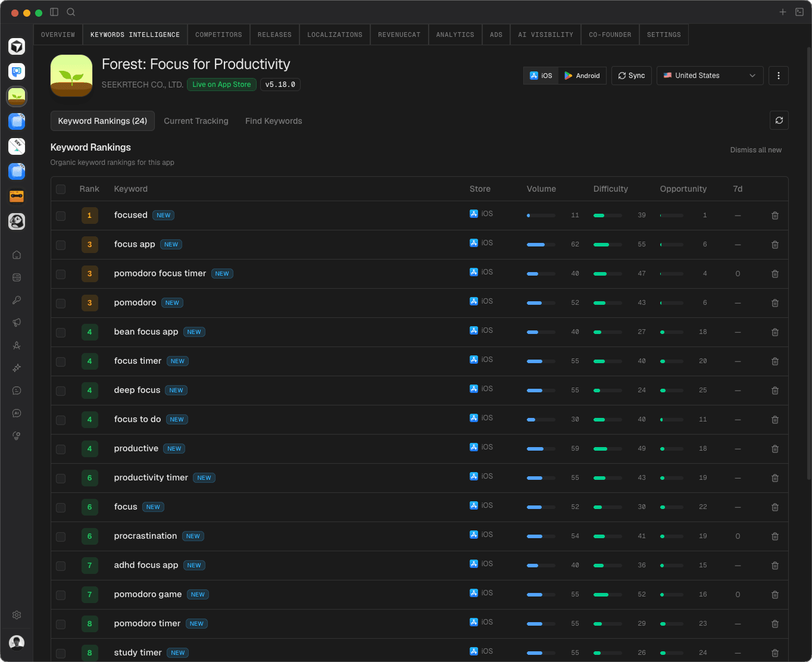Check the box for the 'focused' keyword
Screen dimensions: 812x662
(x=61, y=216)
